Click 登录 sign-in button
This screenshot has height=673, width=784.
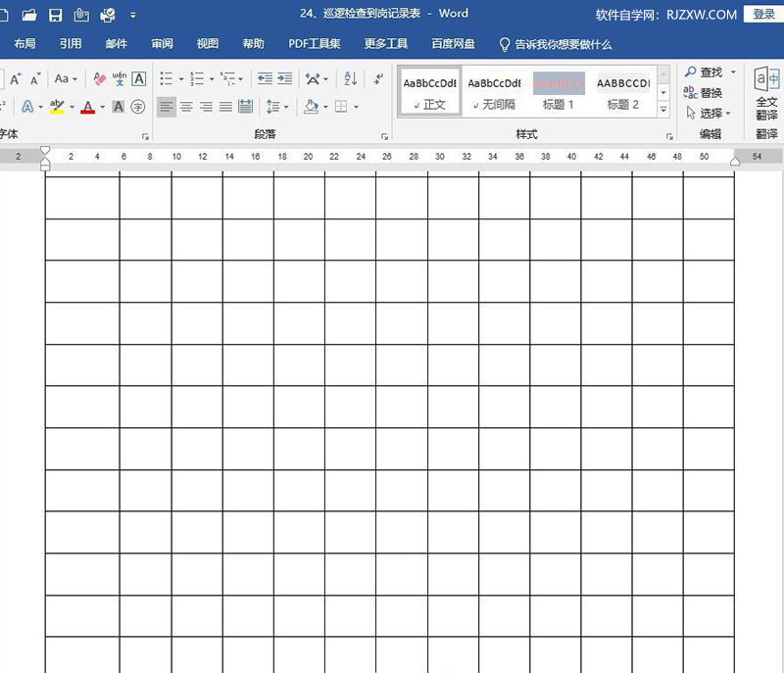763,14
